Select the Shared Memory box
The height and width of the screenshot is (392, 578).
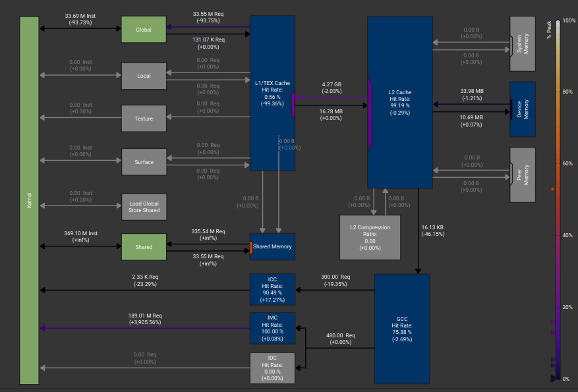pos(272,246)
